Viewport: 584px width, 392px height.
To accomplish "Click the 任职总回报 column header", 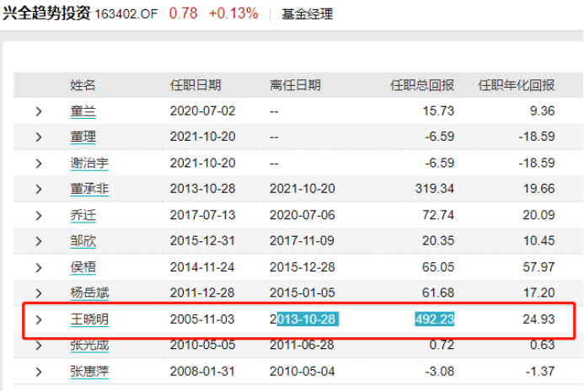I will [422, 85].
